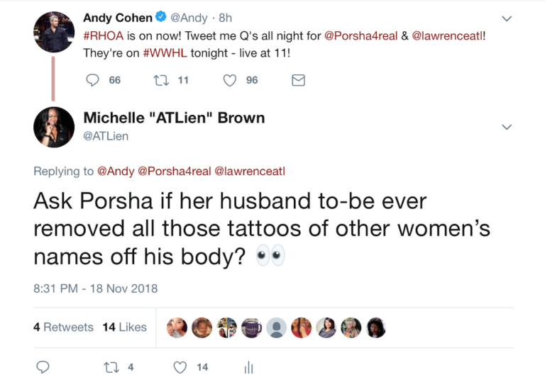Open Michelle Brown's avatar
This screenshot has width=545, height=392.
pos(54,128)
